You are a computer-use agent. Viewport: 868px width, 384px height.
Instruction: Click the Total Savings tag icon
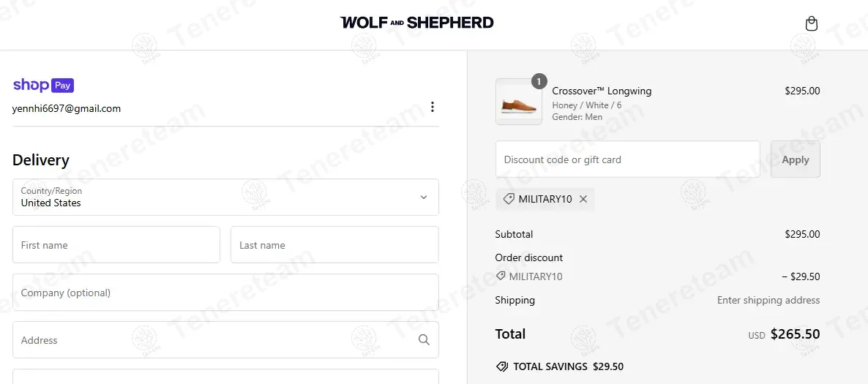(502, 366)
